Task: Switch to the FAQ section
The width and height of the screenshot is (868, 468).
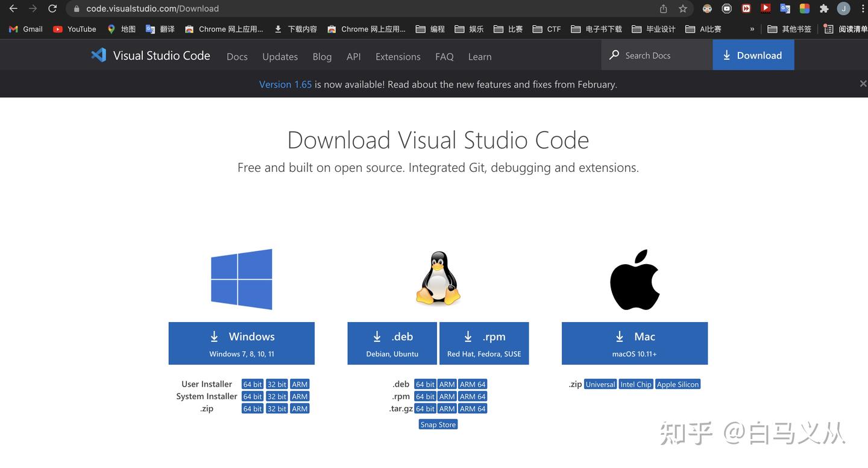Action: 444,56
